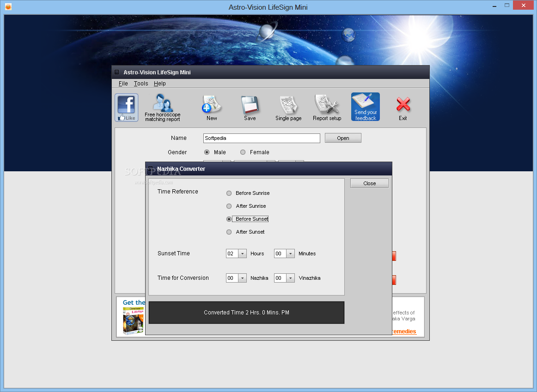Select the Male gender radio button
The width and height of the screenshot is (537, 392).
tap(207, 152)
